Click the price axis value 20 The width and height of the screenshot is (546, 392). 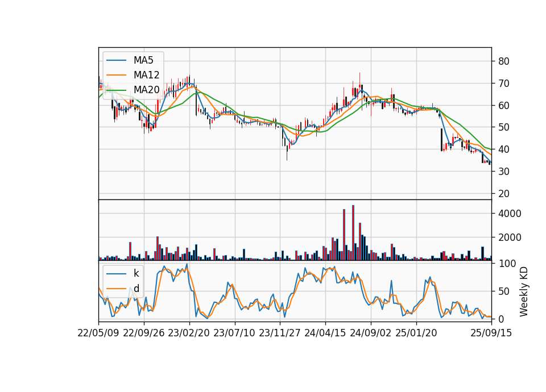[x=503, y=194]
